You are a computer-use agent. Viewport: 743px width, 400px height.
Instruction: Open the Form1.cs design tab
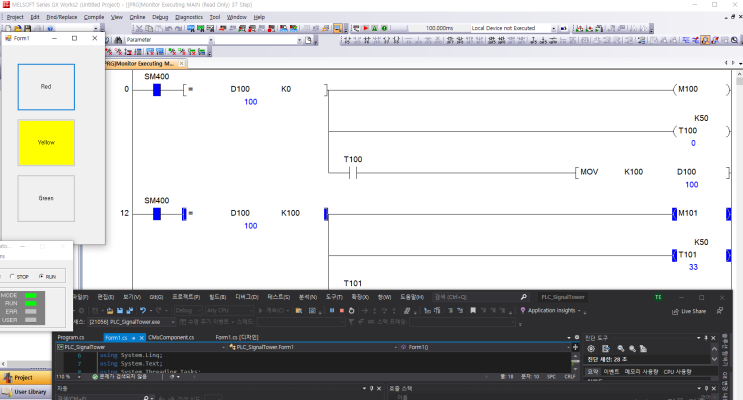tap(236, 337)
